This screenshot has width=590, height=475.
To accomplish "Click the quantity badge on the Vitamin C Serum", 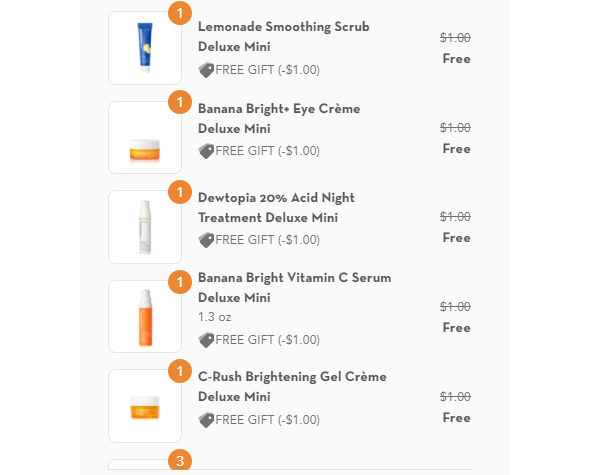I will pos(180,282).
